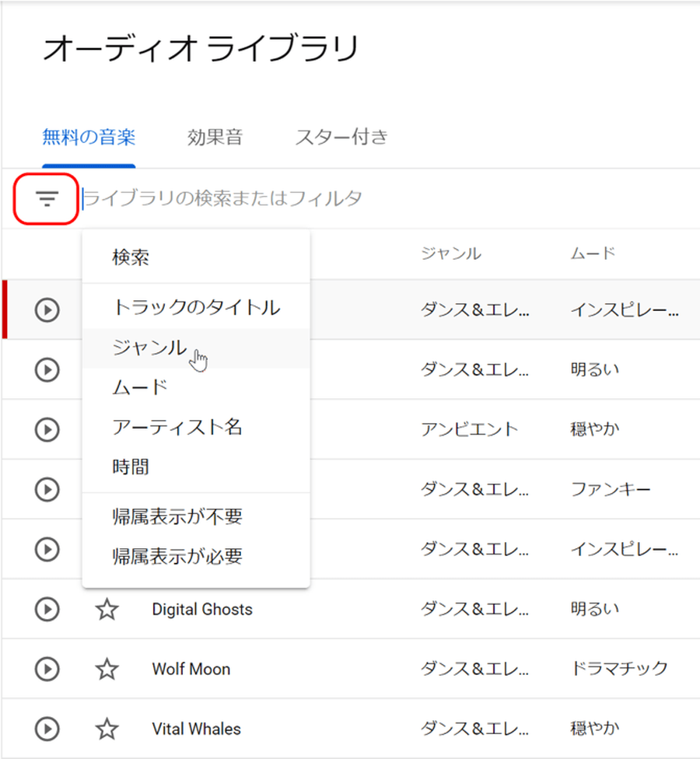Choose the 時間 filter option
700x759 pixels.
pos(131,467)
